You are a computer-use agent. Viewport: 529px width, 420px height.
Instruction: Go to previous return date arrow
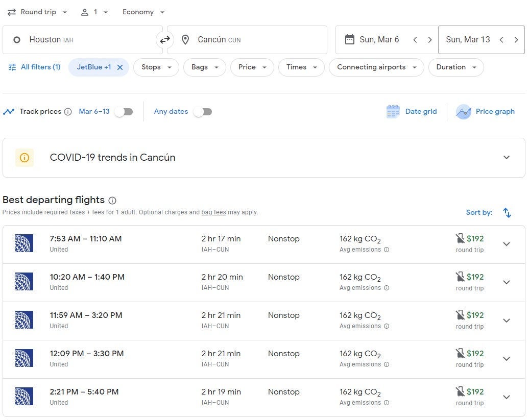(x=501, y=40)
